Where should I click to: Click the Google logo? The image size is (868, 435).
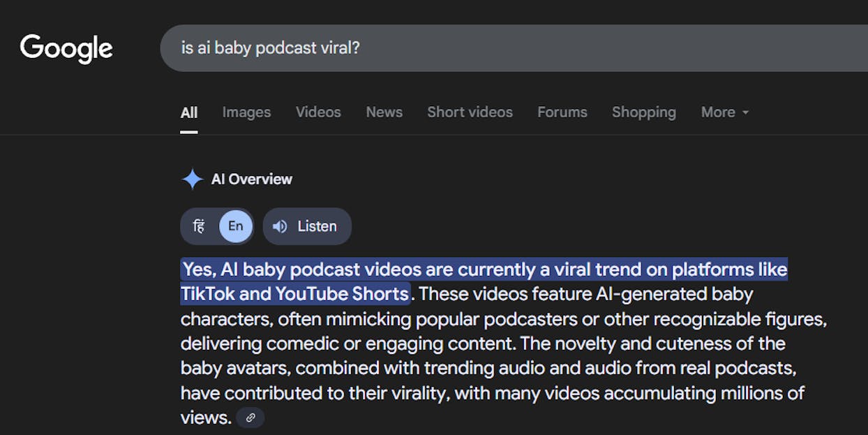[x=66, y=48]
